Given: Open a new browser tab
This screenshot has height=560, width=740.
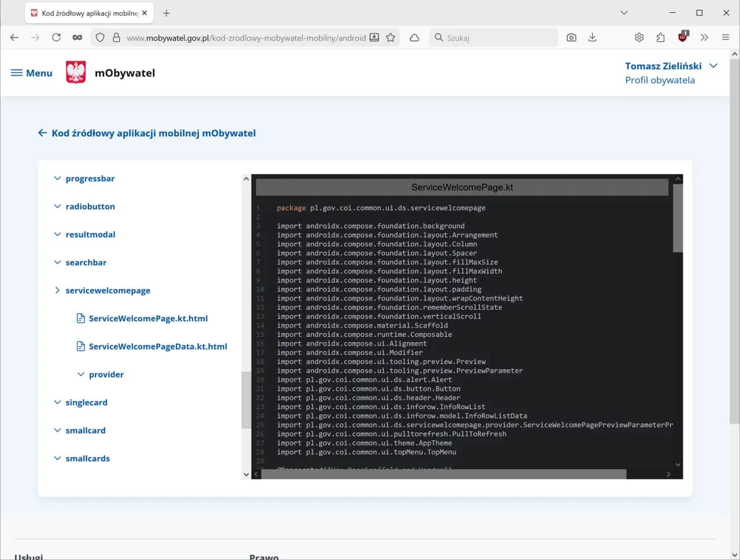Looking at the screenshot, I should tap(166, 13).
